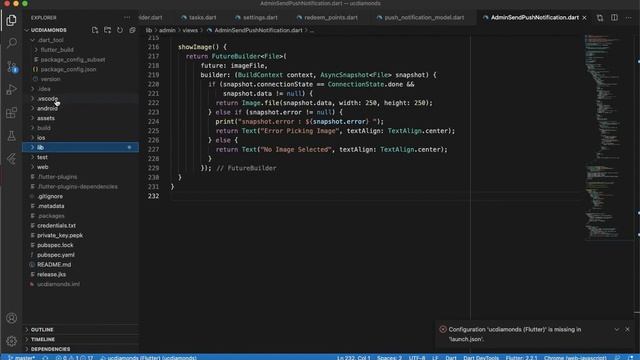This screenshot has width=640, height=360.
Task: Click Spaces: 2 indentation setting
Action: 389,358
